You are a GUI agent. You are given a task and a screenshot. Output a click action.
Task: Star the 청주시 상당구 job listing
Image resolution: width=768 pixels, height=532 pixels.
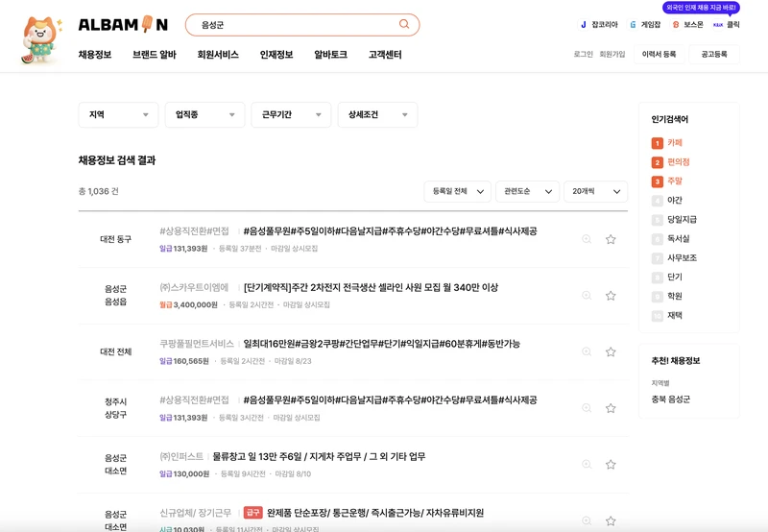(611, 408)
